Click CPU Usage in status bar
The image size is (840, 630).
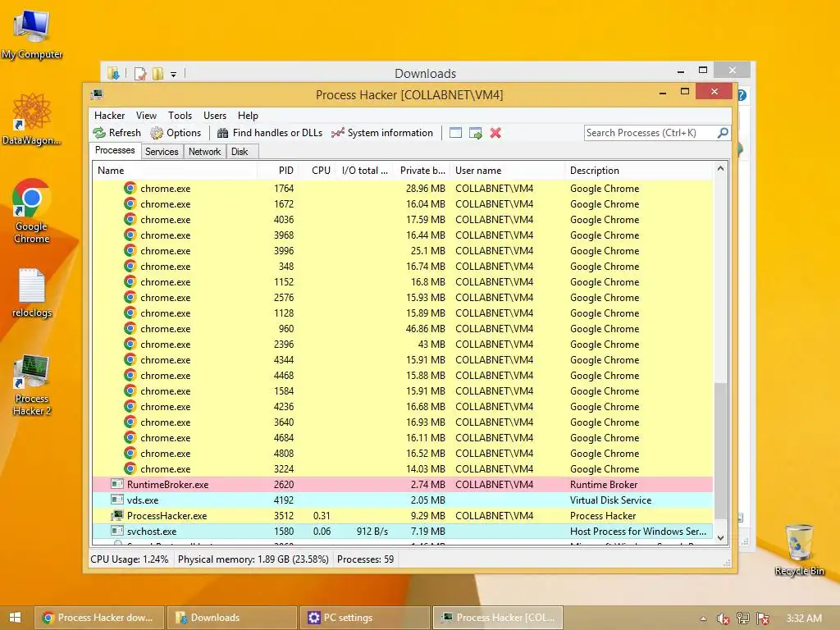129,559
